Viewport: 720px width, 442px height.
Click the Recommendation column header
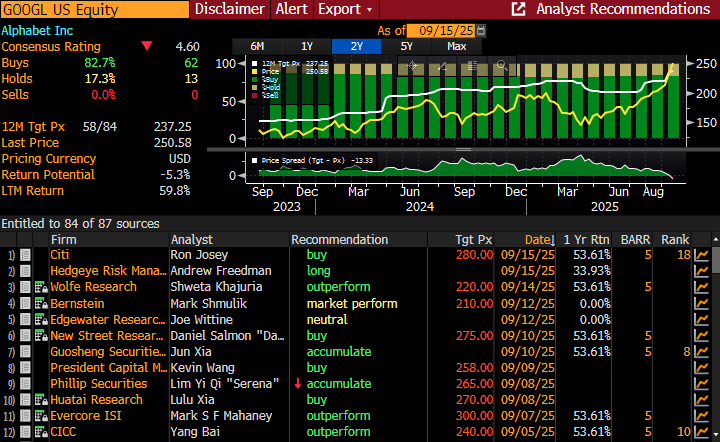coord(339,240)
